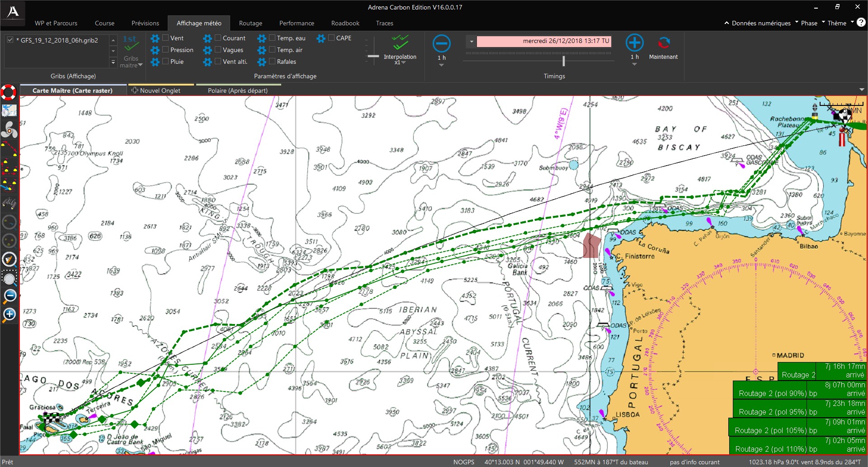The height and width of the screenshot is (467, 868).
Task: Open Vagues display settings gear
Action: 208,50
